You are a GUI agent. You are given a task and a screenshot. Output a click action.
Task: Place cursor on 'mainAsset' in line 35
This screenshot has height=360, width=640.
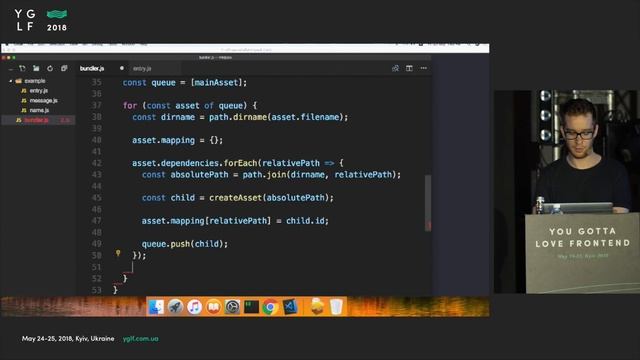pos(216,82)
